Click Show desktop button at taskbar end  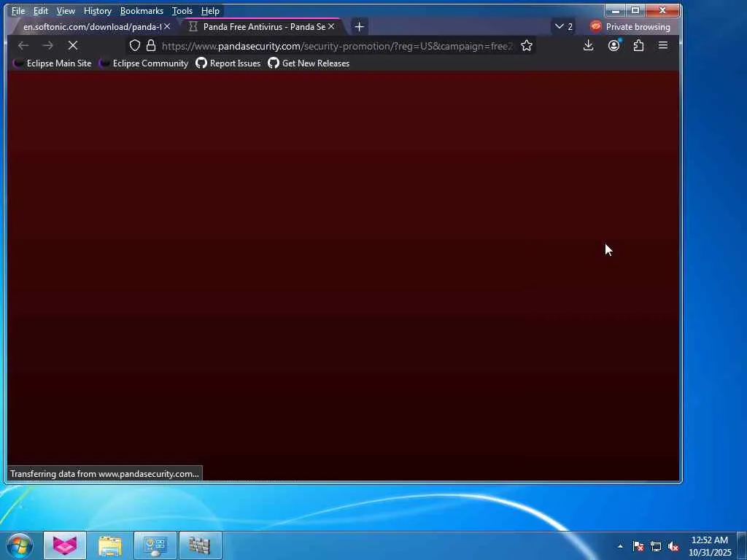pyautogui.click(x=742, y=545)
